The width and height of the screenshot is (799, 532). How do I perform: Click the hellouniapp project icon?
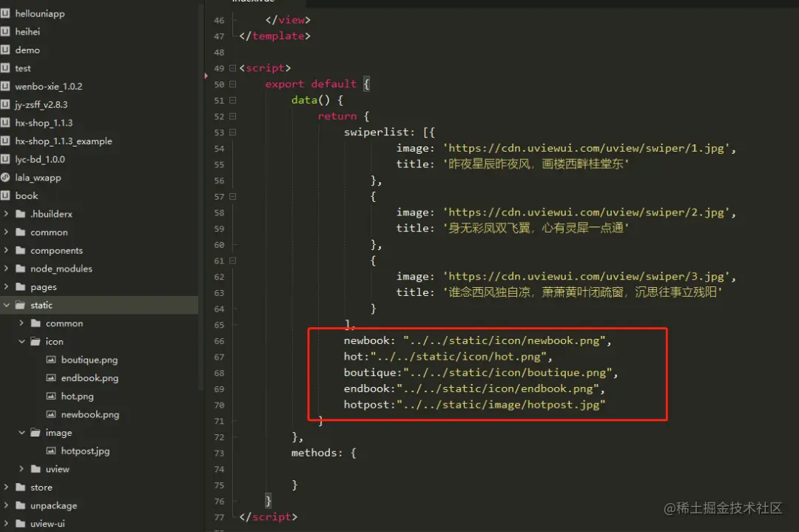pos(5,13)
